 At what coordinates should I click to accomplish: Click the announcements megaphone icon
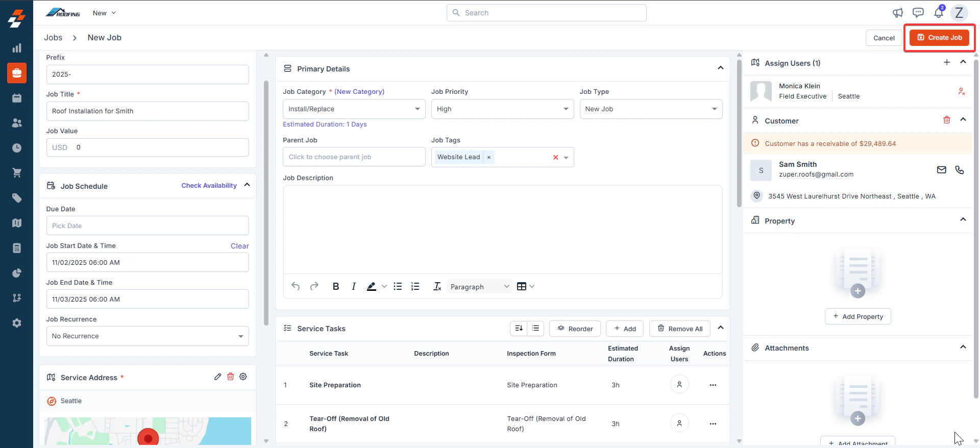point(898,13)
